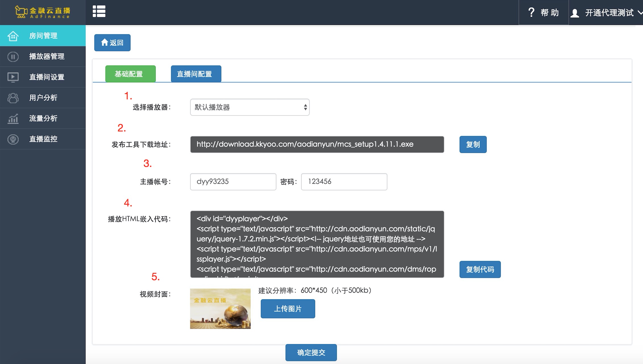The width and height of the screenshot is (643, 364).
Task: Click the 发布工具下载地址 label
Action: coord(141,145)
